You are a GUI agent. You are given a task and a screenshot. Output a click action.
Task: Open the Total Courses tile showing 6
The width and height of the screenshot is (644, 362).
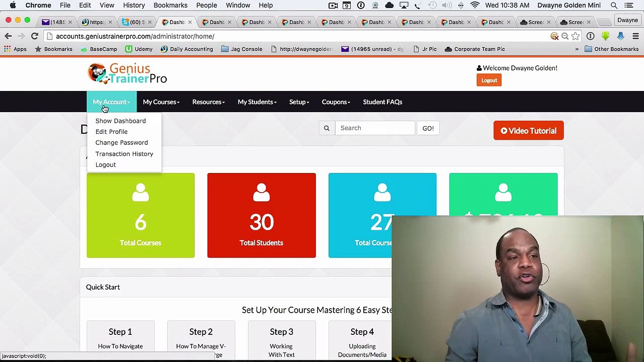coord(140,215)
